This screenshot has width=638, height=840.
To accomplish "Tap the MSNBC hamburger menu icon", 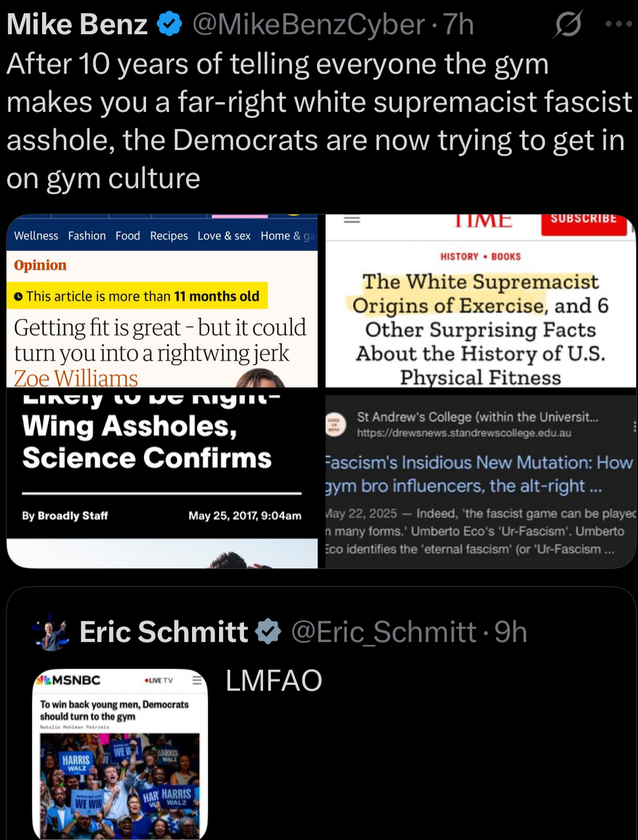I will click(x=197, y=680).
